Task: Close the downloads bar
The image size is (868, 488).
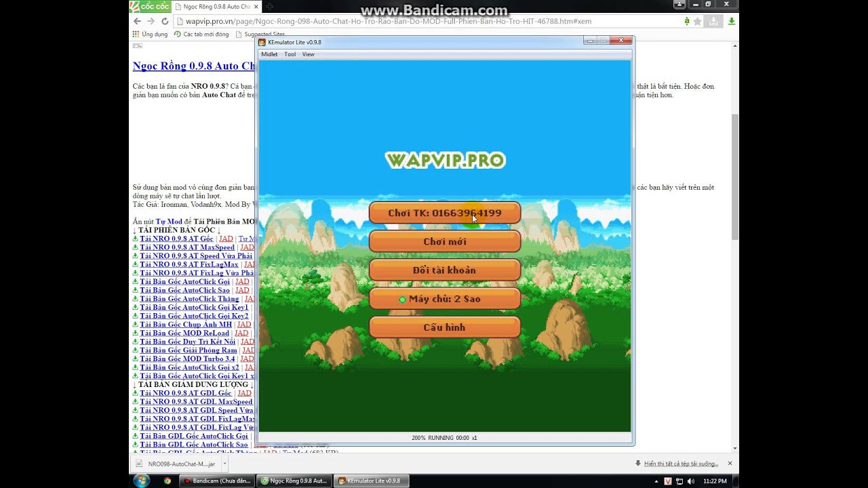Action: point(730,464)
